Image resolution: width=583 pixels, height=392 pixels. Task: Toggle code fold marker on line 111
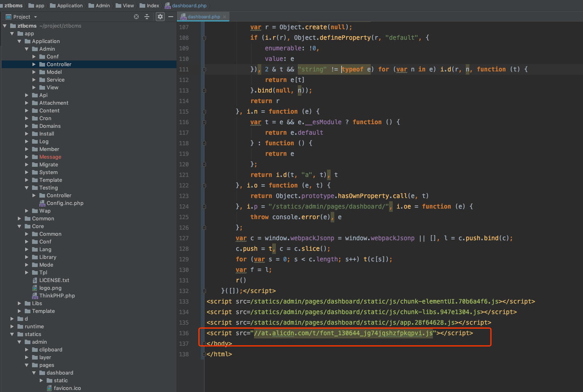(204, 69)
